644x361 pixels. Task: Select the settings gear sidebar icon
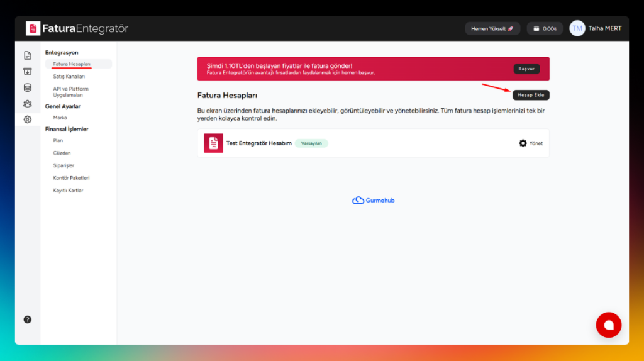coord(28,119)
